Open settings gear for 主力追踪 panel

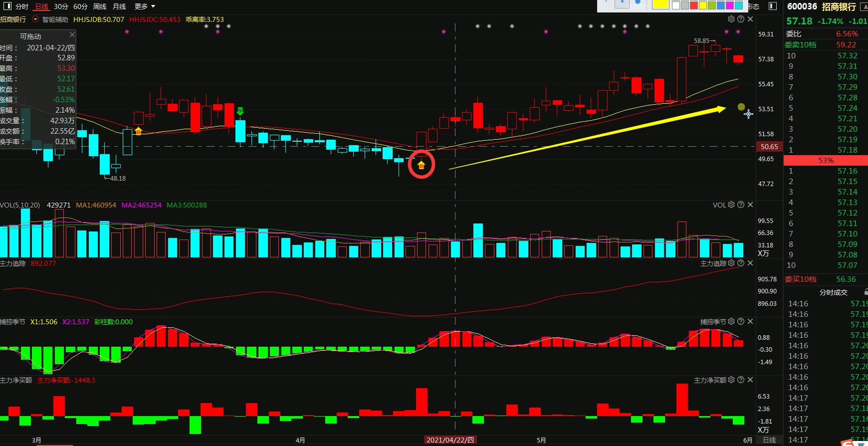(x=731, y=263)
